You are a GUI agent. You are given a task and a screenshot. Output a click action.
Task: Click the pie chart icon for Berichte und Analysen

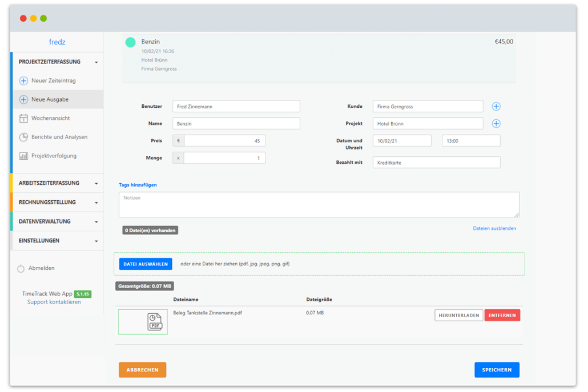pos(23,137)
